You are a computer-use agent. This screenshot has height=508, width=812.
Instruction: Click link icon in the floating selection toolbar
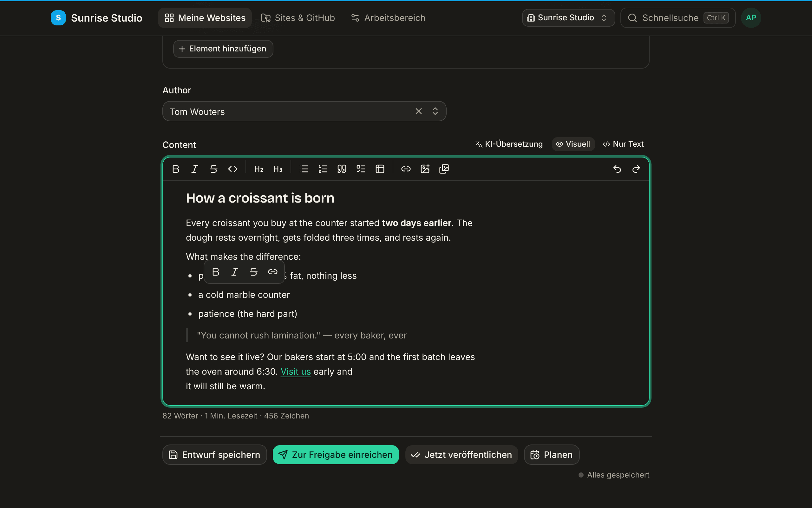(x=272, y=271)
